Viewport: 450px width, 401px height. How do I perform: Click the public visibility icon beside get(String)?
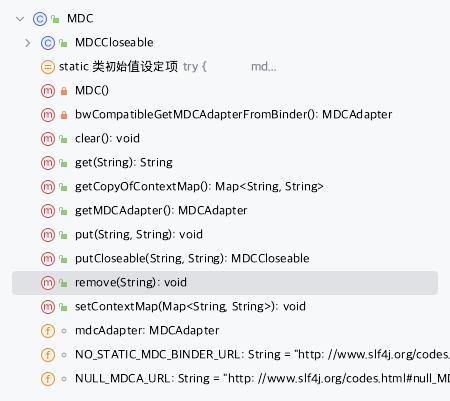click(63, 163)
